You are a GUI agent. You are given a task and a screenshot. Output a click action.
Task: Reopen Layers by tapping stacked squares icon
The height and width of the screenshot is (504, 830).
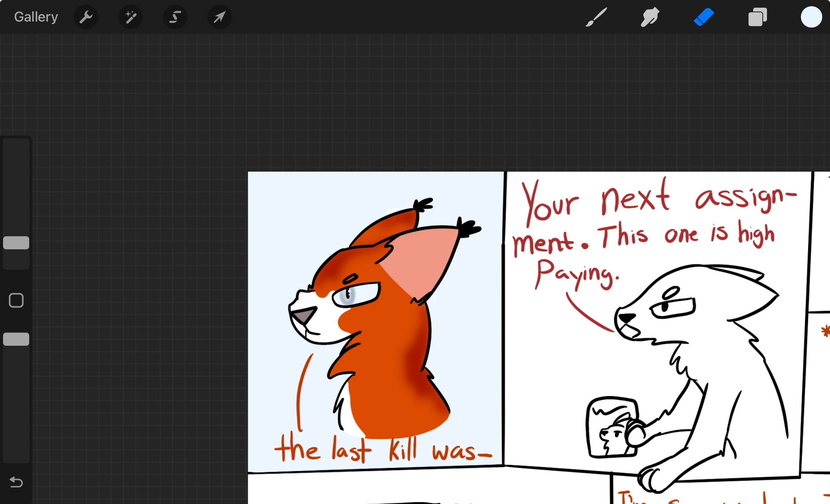coord(757,17)
